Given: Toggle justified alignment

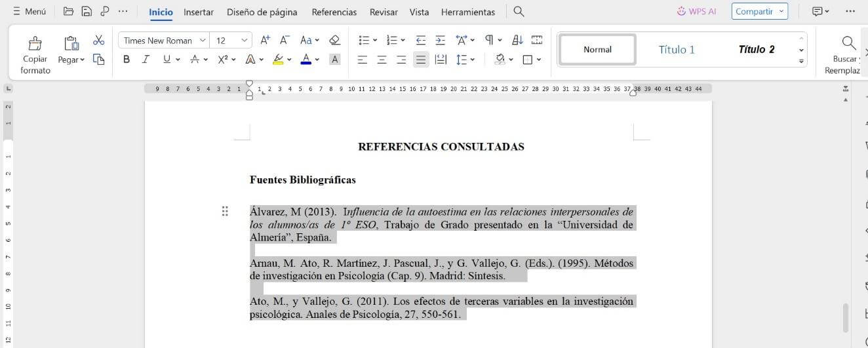Looking at the screenshot, I should point(421,60).
